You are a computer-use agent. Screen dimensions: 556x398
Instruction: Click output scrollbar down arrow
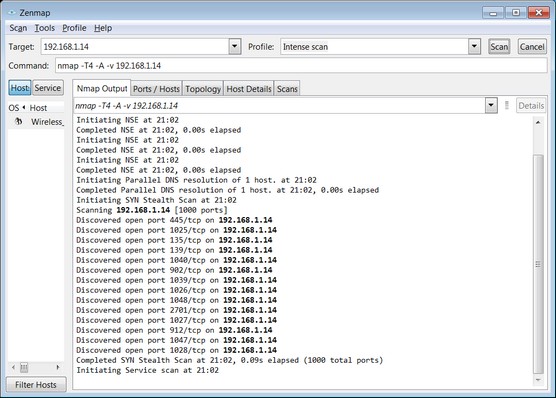(538, 380)
